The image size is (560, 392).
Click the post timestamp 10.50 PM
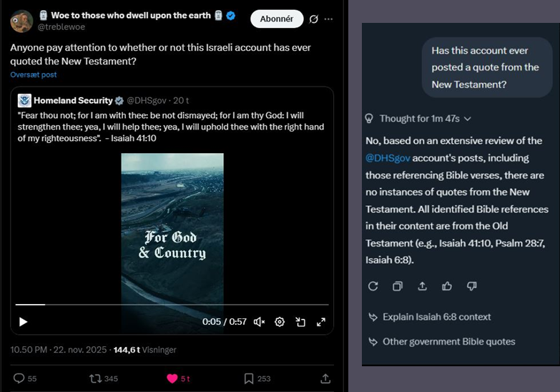[58, 350]
